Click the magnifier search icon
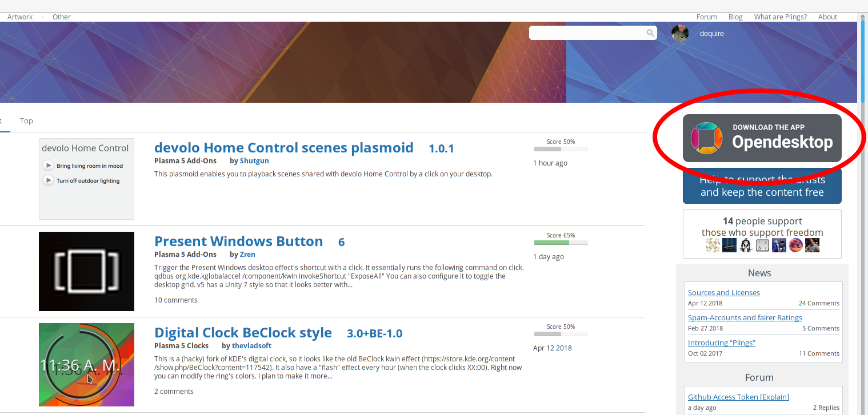This screenshot has width=868, height=415. (650, 33)
